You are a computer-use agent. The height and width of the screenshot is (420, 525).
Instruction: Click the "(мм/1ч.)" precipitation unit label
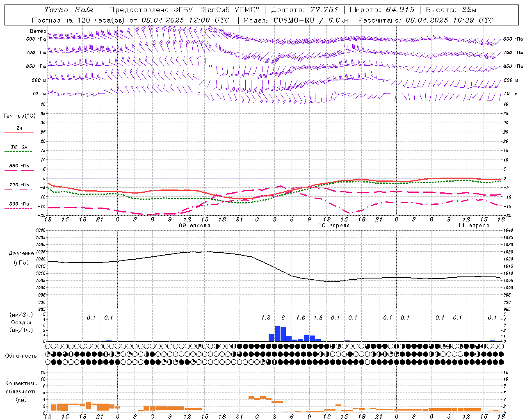pos(21,330)
